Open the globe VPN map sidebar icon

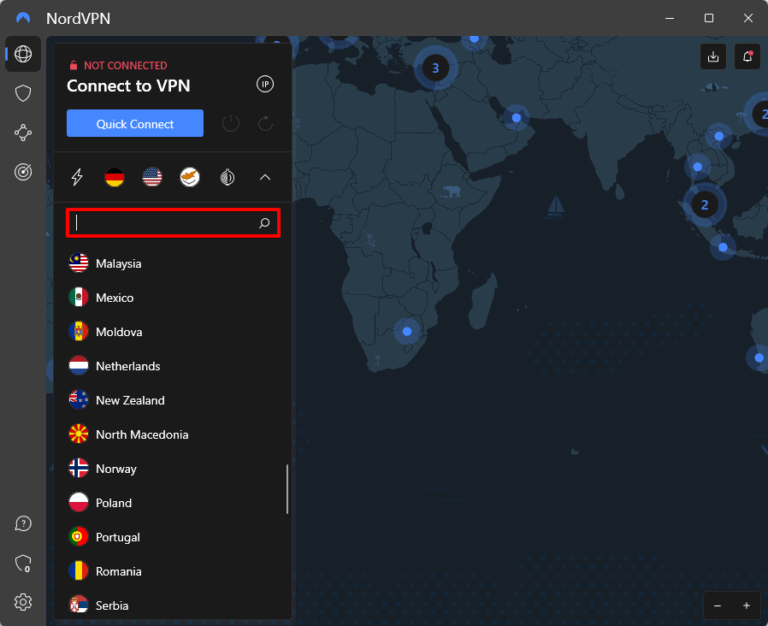coord(23,54)
